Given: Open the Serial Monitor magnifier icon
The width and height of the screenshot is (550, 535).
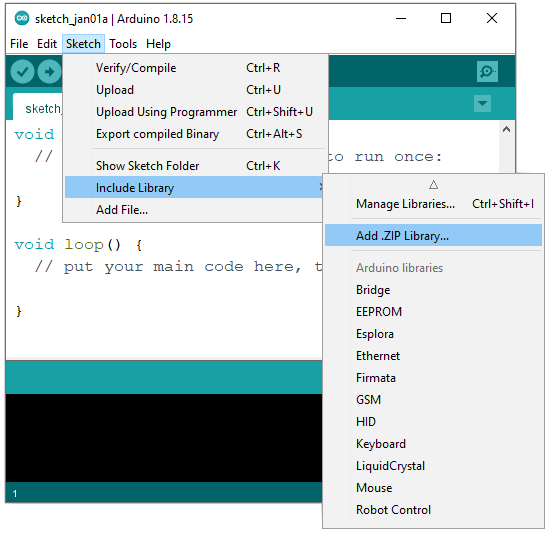Looking at the screenshot, I should point(487,72).
